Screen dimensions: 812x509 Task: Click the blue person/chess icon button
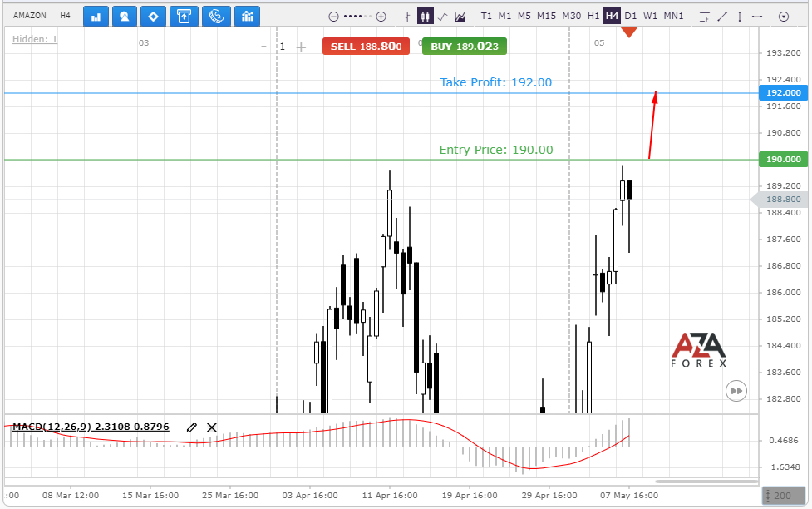(125, 17)
